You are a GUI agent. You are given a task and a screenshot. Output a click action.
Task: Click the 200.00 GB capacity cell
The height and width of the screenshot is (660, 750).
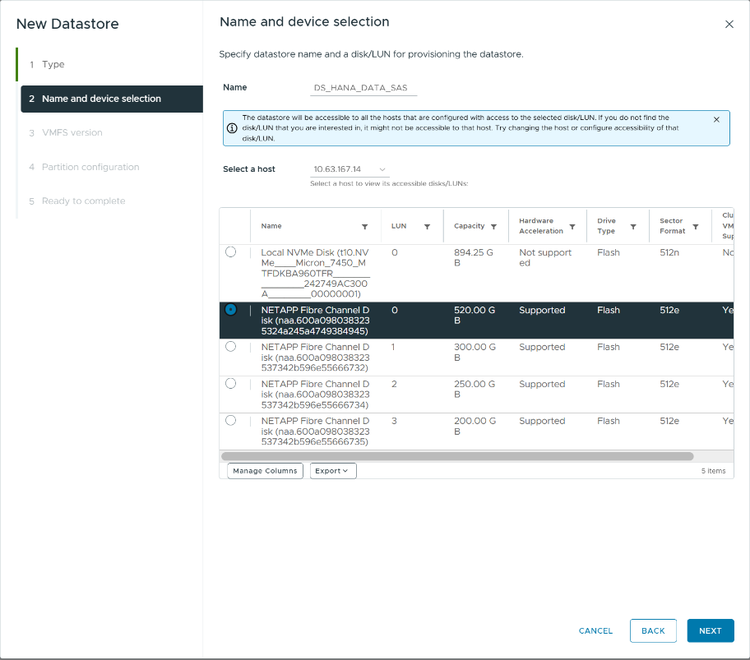(x=474, y=426)
